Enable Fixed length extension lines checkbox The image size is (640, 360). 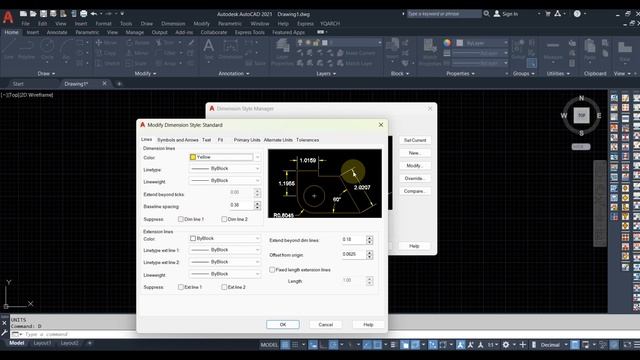(272, 270)
